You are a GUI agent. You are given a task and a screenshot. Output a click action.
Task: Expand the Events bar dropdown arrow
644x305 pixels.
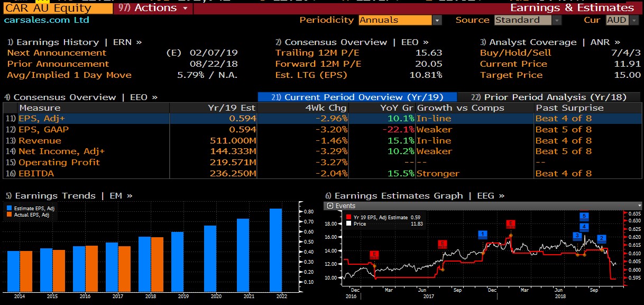click(639, 205)
